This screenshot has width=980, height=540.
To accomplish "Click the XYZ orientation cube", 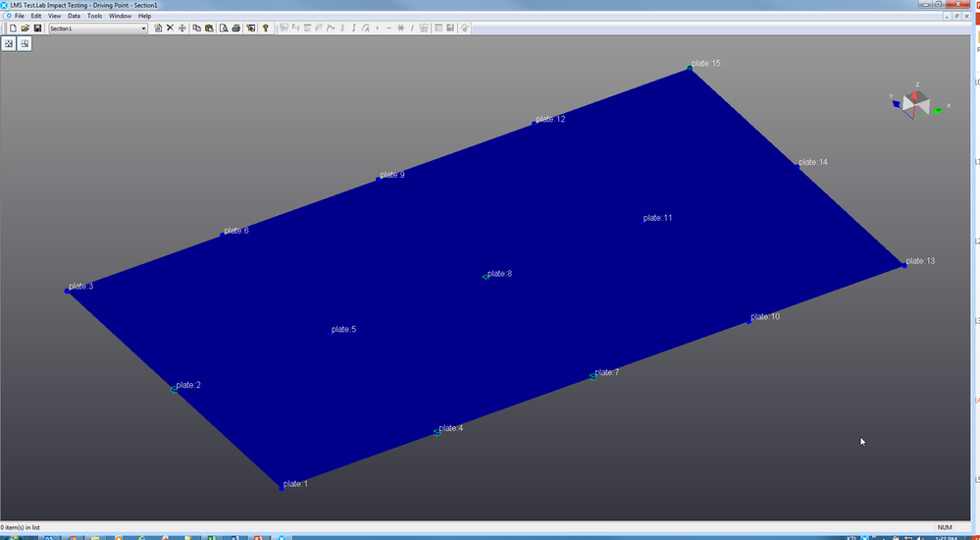I will click(x=916, y=101).
